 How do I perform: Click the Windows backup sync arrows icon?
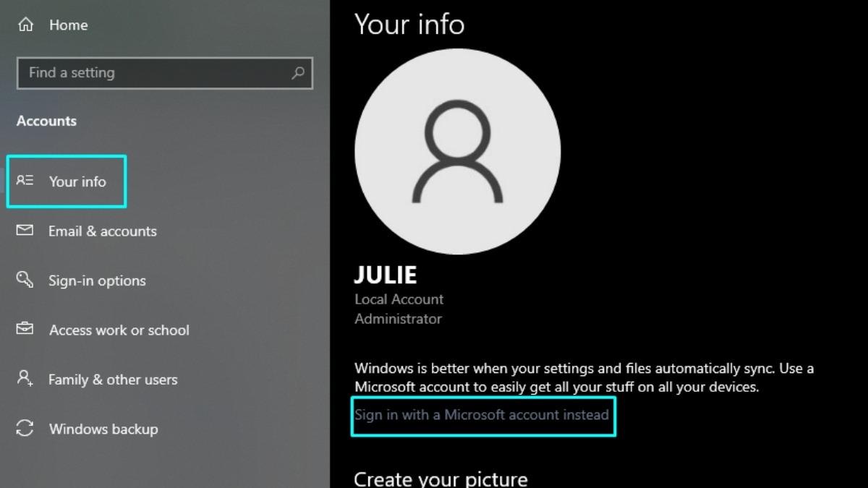pyautogui.click(x=25, y=428)
